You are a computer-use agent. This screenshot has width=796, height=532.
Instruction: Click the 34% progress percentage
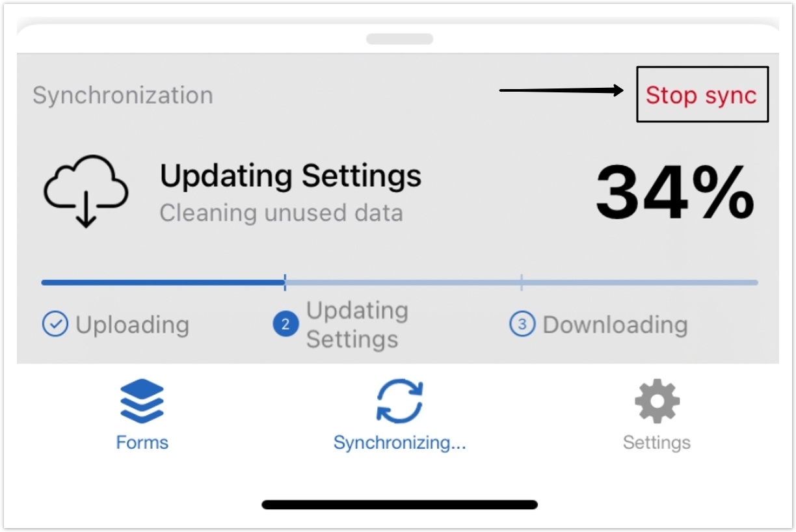tap(674, 193)
